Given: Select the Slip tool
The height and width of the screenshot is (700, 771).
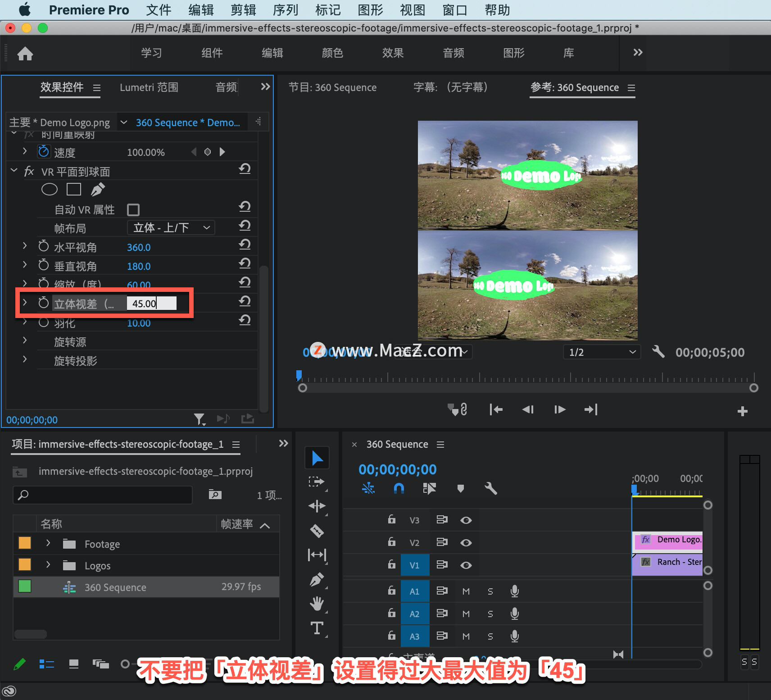Looking at the screenshot, I should [x=317, y=555].
